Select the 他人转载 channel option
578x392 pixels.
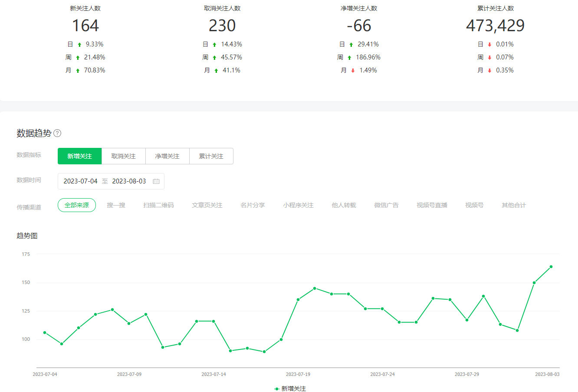coord(344,205)
